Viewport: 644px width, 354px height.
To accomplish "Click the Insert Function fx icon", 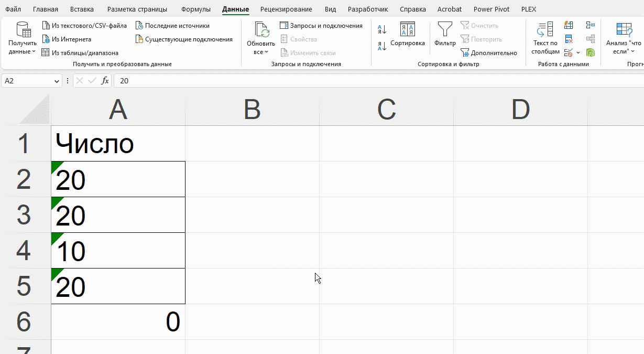I will pos(105,81).
